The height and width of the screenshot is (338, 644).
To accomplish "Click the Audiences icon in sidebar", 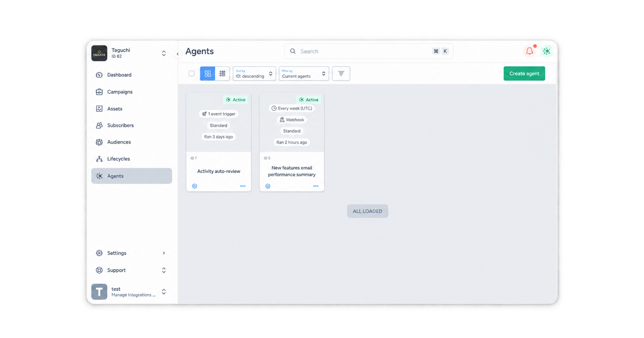I will tap(99, 142).
